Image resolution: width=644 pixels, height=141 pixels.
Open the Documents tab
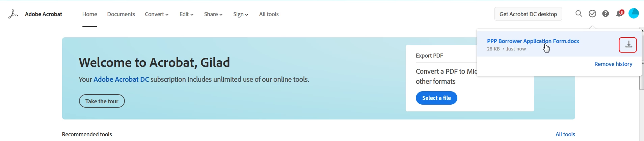[x=121, y=14]
